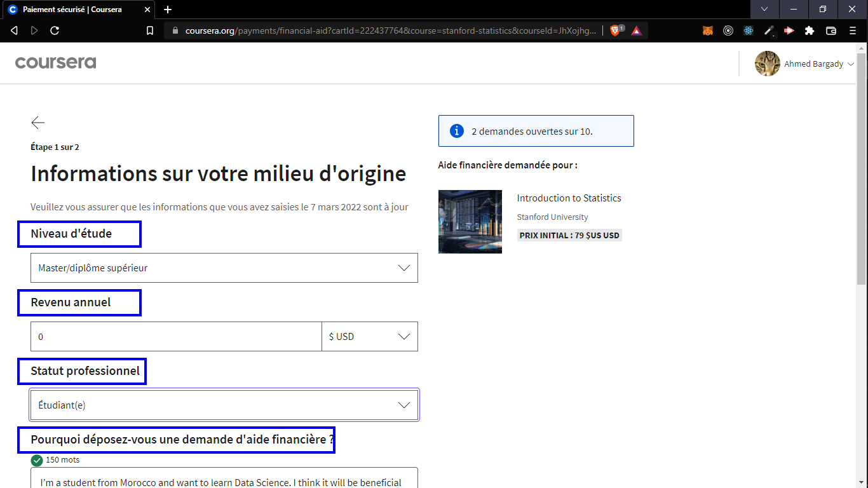
Task: Click the 'Informations sur votre milieu d'origine' heading
Action: point(219,173)
